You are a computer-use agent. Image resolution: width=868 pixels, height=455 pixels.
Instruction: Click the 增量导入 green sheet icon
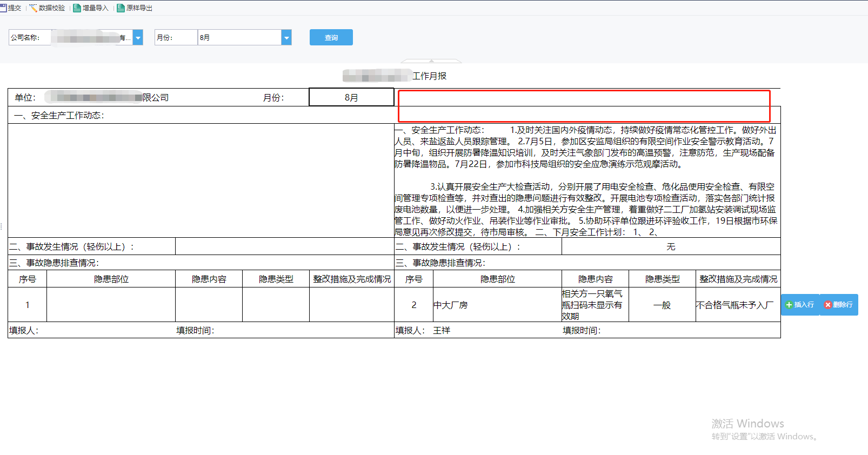[x=77, y=8]
